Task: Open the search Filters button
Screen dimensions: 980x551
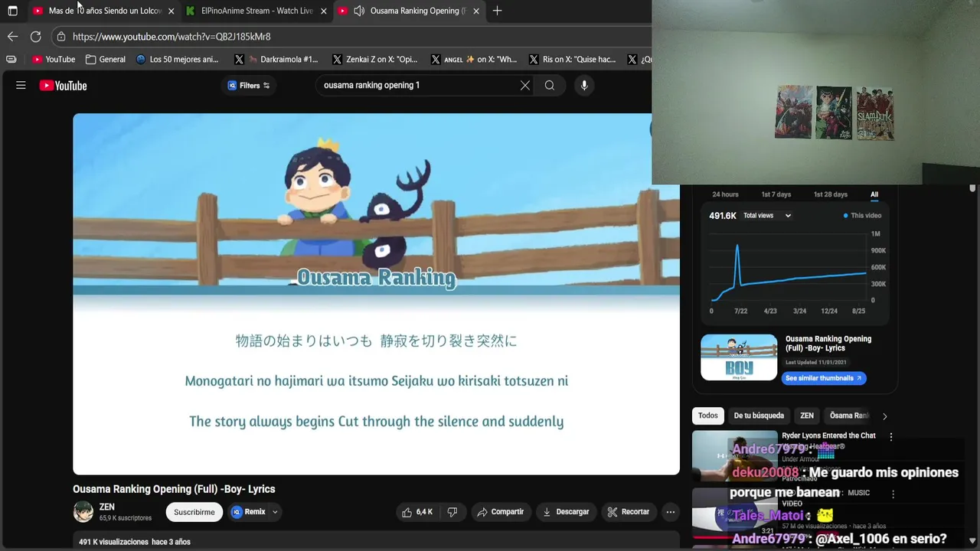Action: tap(249, 86)
